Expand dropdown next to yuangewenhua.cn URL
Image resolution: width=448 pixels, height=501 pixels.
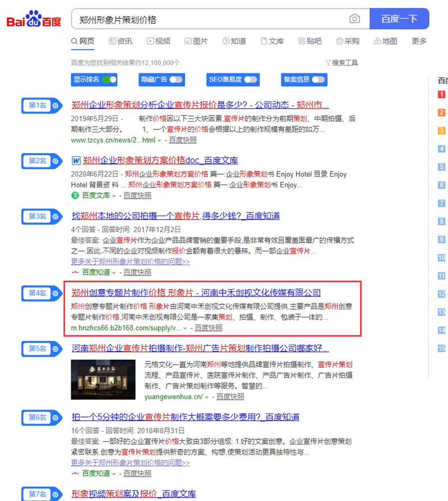(x=207, y=397)
